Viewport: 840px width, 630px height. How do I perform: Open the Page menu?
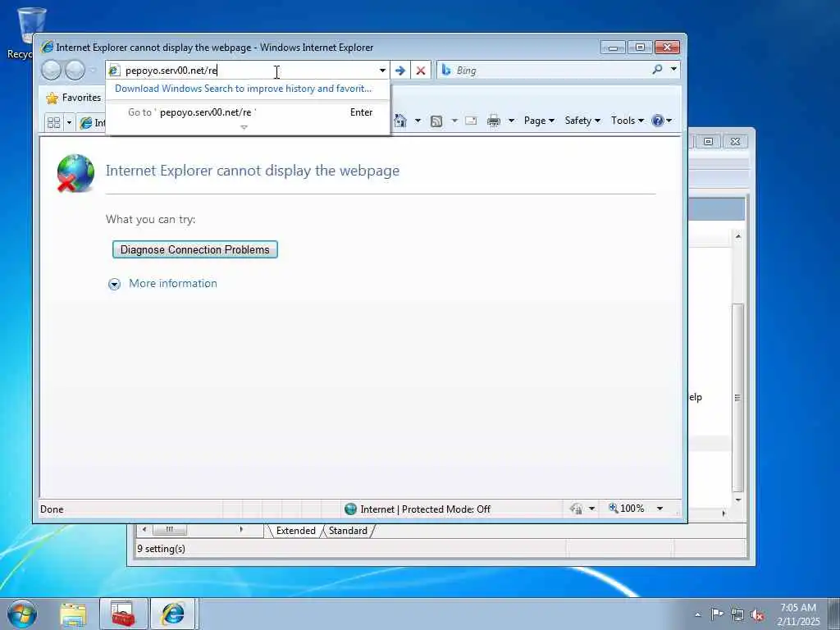(x=539, y=121)
